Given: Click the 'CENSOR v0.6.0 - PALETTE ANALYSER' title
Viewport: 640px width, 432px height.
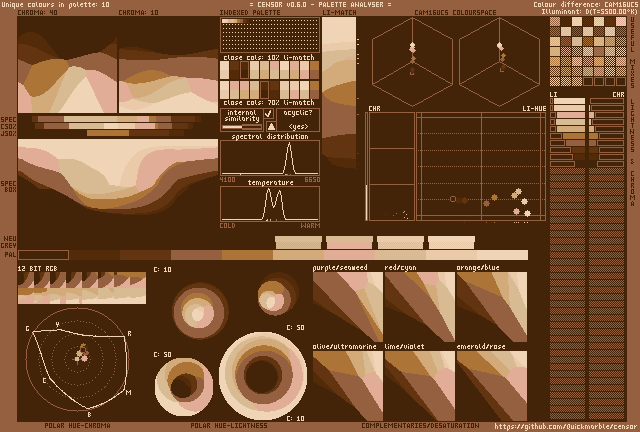Looking at the screenshot, I should 320,4.
